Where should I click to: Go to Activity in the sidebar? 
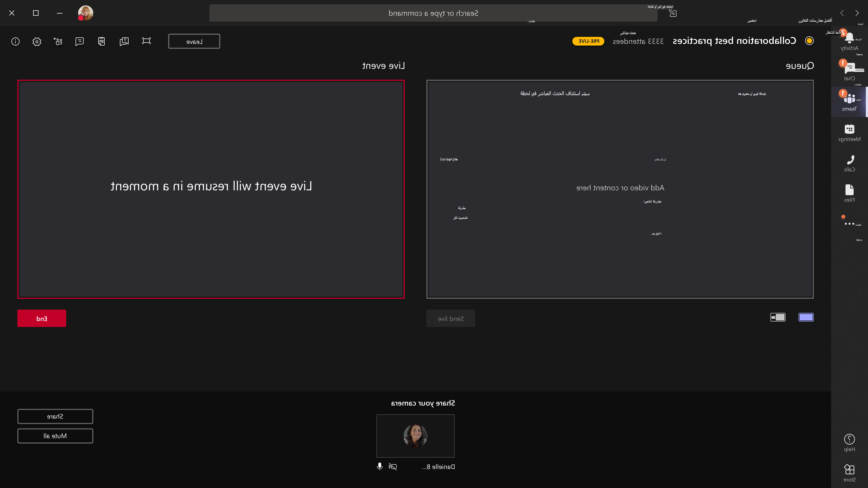point(849,42)
